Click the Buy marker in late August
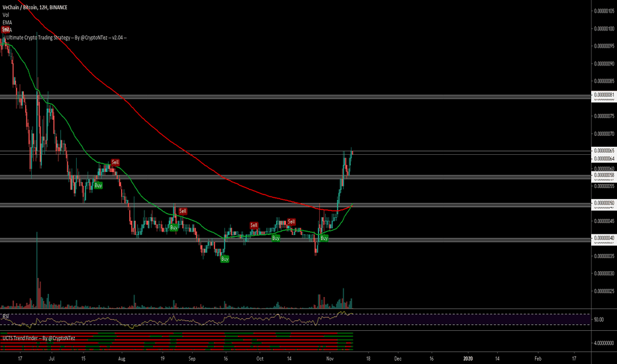617x364 pixels. [x=173, y=228]
